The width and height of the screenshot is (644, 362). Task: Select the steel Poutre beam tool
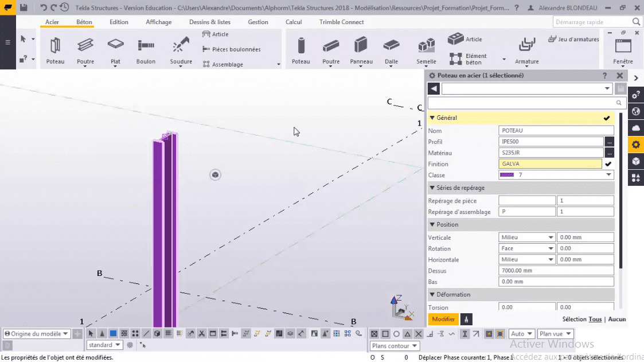tap(85, 50)
